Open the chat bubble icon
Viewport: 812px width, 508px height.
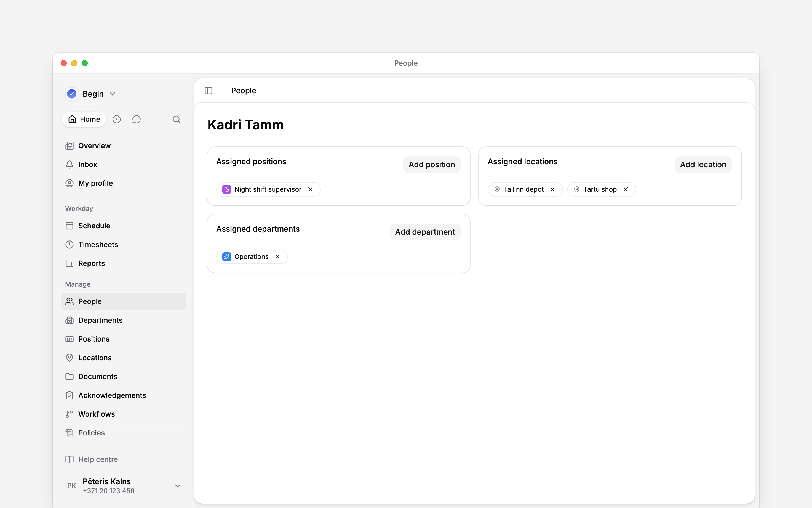click(136, 119)
